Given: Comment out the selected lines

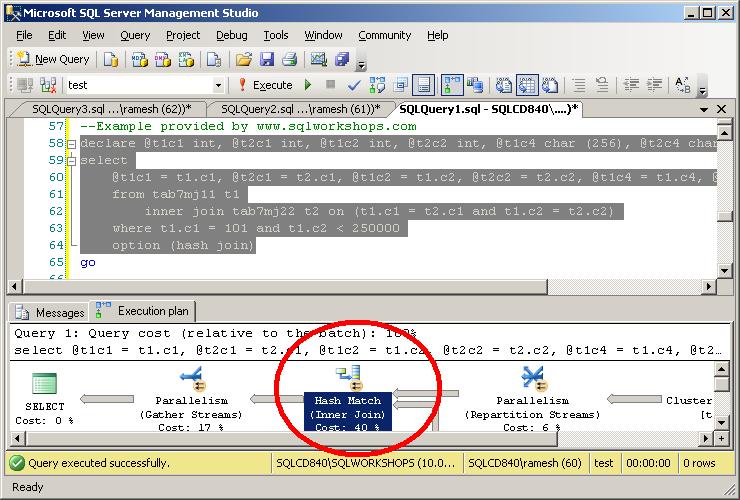Looking at the screenshot, I should pos(579,85).
